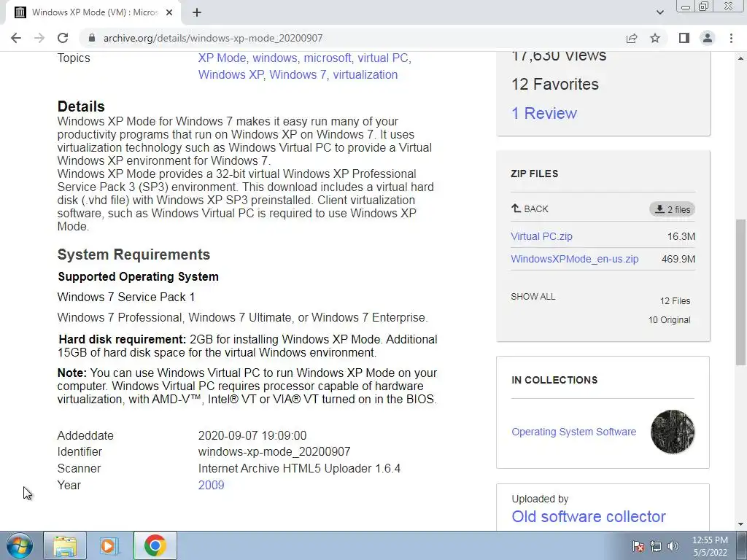The width and height of the screenshot is (747, 560).
Task: Open Windows Media Player from taskbar
Action: point(109,545)
